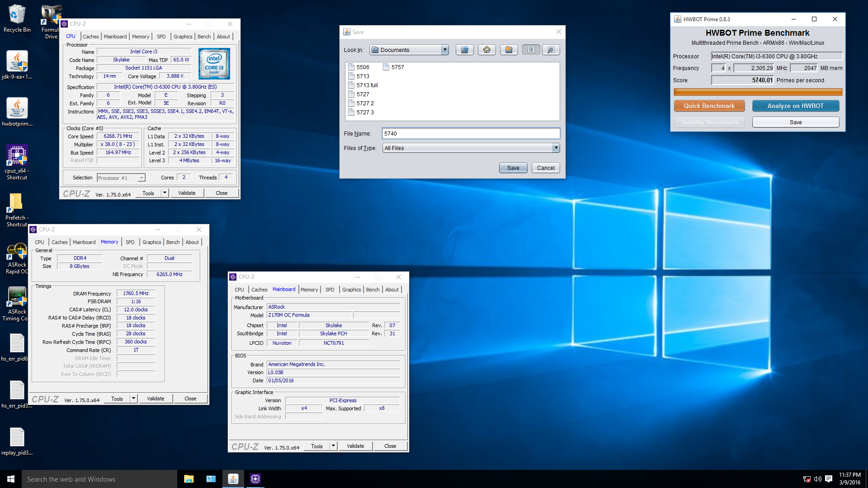
Task: Click Validate in top CPU-Z window
Action: [187, 193]
